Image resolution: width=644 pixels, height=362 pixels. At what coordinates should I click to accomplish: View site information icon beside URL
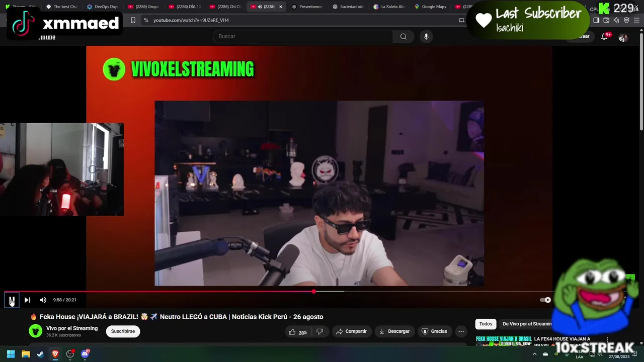click(146, 20)
